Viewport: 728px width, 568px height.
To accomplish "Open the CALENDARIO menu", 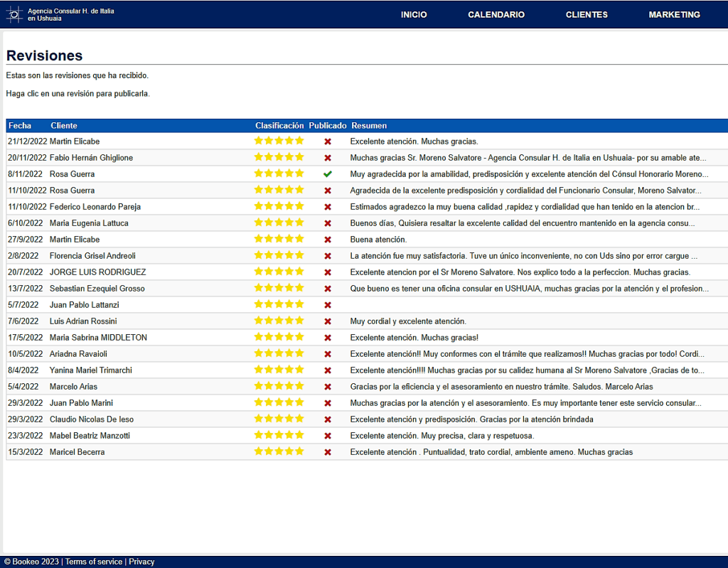I will pyautogui.click(x=496, y=15).
